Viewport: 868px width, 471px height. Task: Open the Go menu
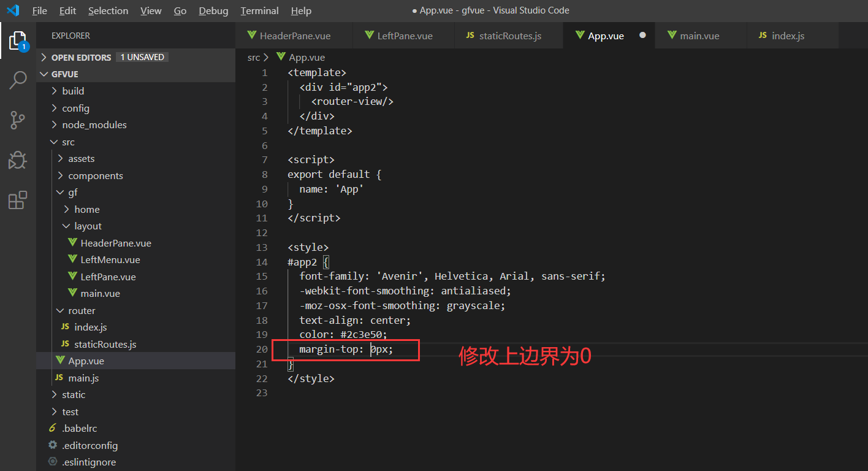[x=180, y=10]
